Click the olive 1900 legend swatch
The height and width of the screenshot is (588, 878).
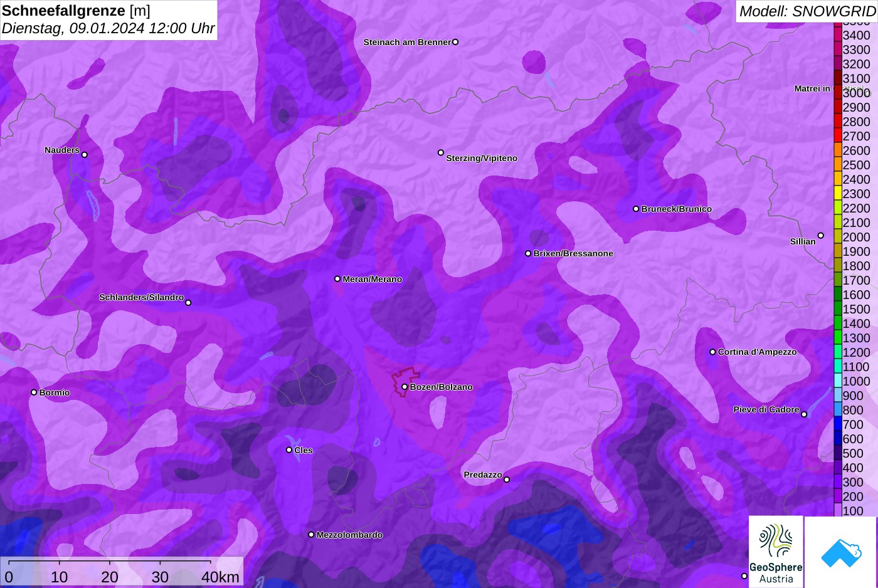pos(837,251)
